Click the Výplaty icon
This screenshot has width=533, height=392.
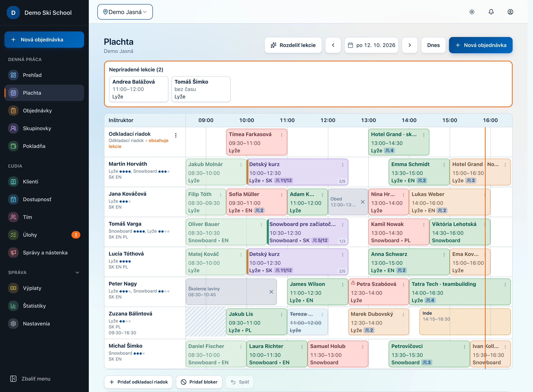[13, 288]
